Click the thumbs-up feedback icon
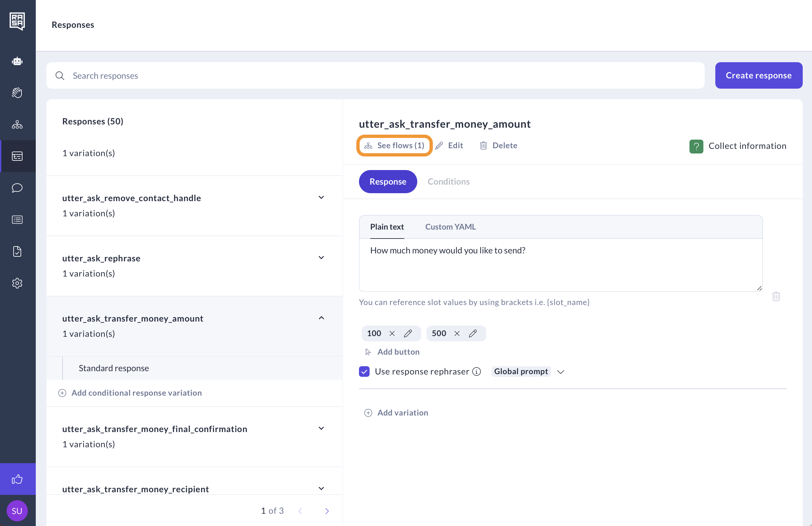This screenshot has height=526, width=812. 17,479
